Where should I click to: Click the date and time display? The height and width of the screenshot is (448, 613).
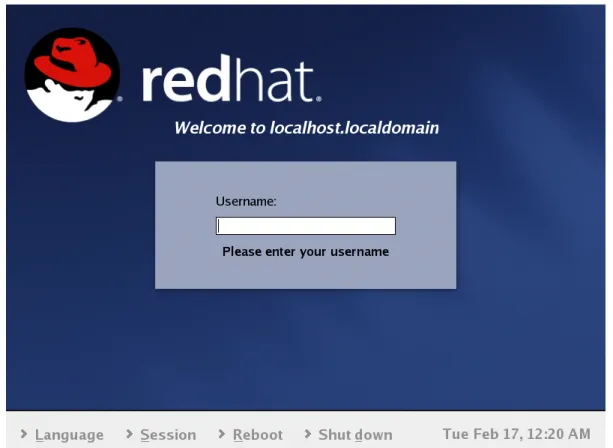pos(516,434)
